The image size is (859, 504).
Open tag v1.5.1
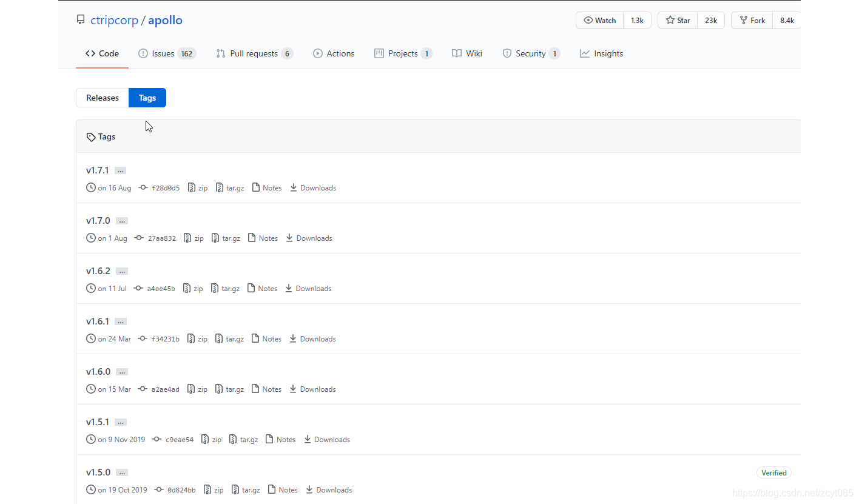point(97,422)
